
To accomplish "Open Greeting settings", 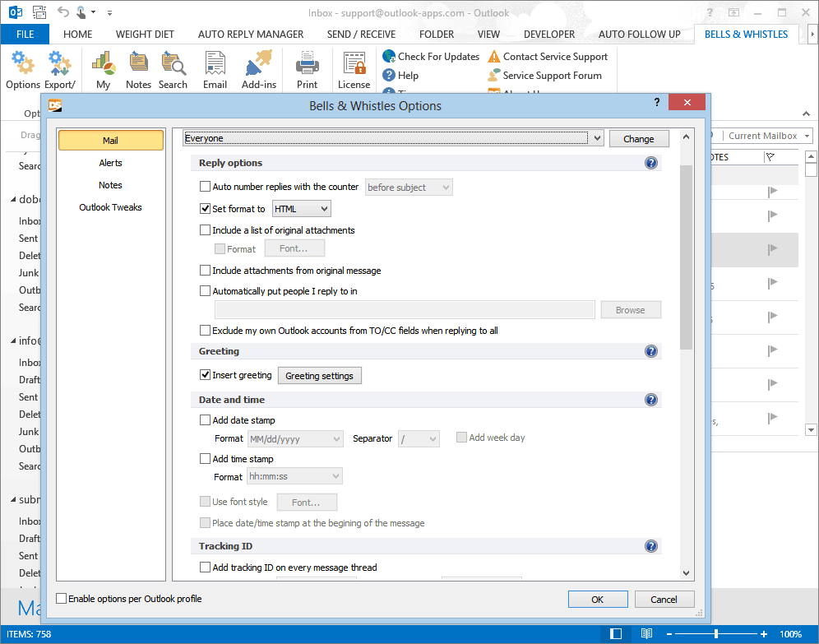I will click(x=319, y=376).
